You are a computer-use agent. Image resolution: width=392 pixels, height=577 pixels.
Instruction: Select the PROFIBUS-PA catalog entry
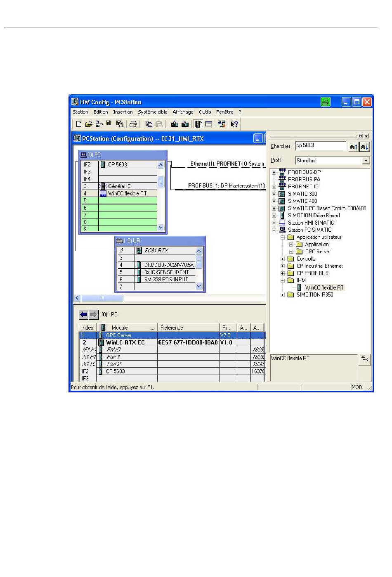[304, 179]
